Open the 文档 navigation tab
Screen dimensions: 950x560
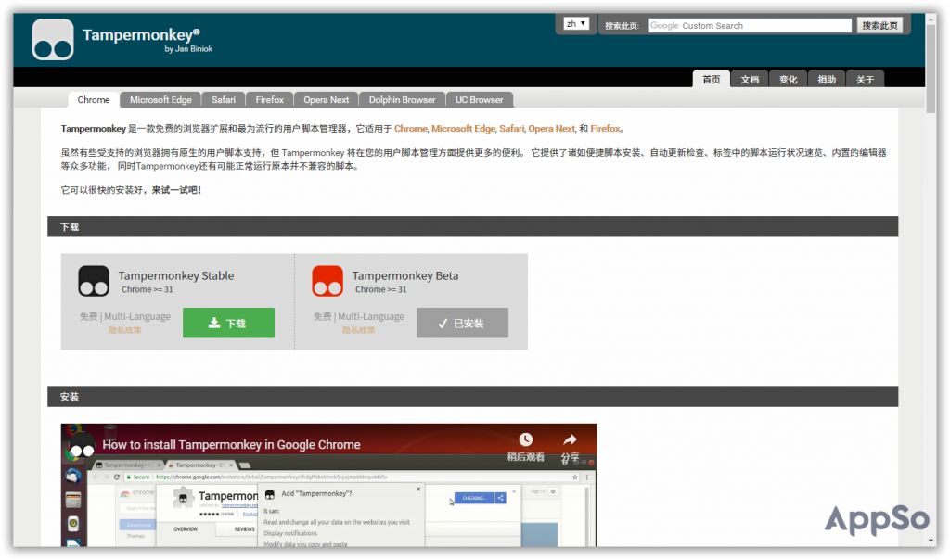pos(750,80)
